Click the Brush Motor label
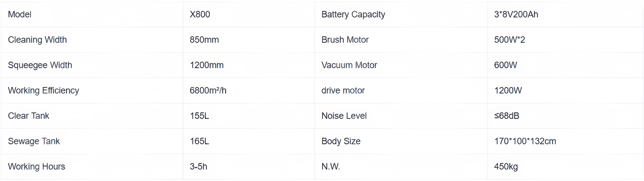644x181 pixels. [x=345, y=40]
